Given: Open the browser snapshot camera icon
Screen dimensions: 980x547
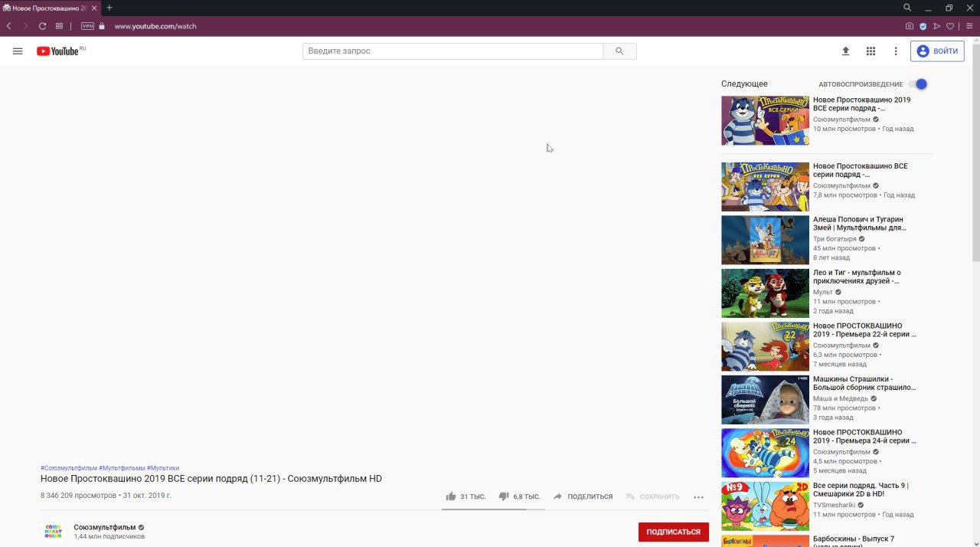Looking at the screenshot, I should click(910, 26).
